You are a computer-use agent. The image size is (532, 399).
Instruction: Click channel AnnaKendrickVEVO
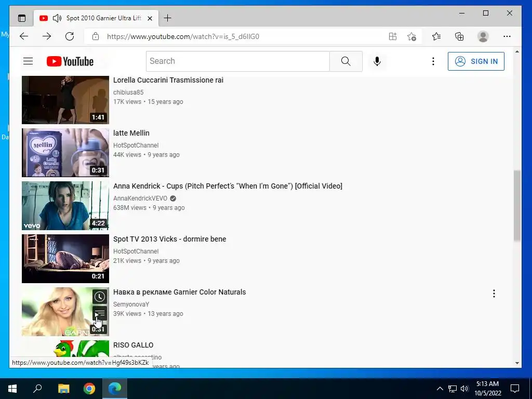[140, 198]
